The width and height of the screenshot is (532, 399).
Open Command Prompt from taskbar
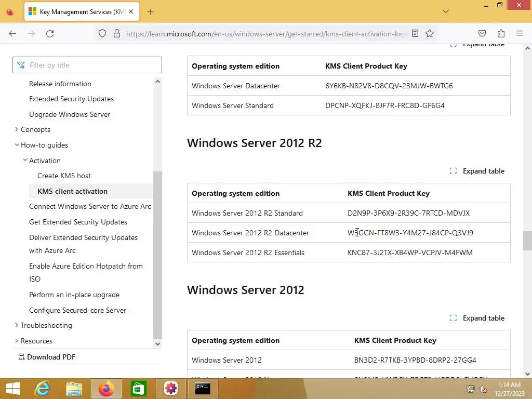[x=203, y=389]
